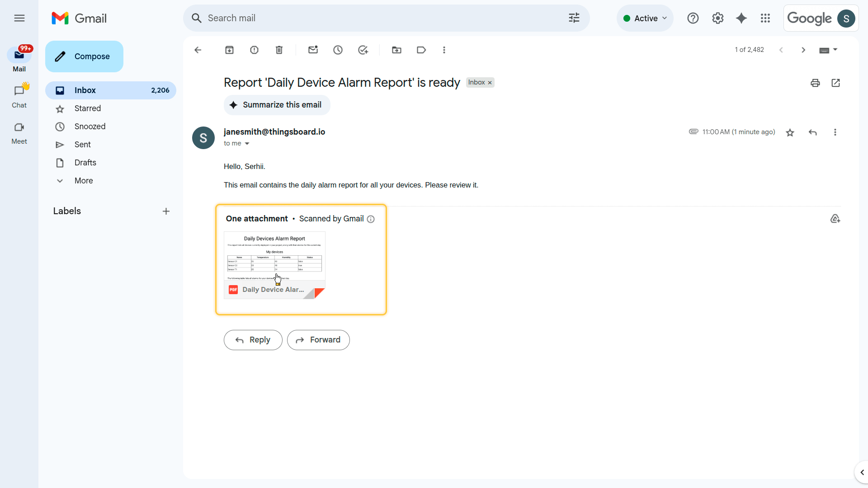The image size is (868, 488).
Task: Delete the email with trash icon
Action: (x=279, y=50)
